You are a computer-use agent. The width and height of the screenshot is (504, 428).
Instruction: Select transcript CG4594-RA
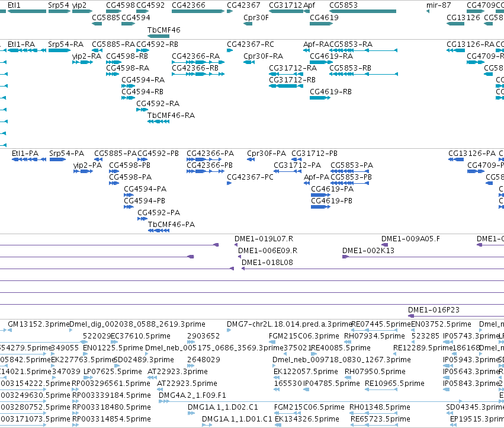pos(129,86)
